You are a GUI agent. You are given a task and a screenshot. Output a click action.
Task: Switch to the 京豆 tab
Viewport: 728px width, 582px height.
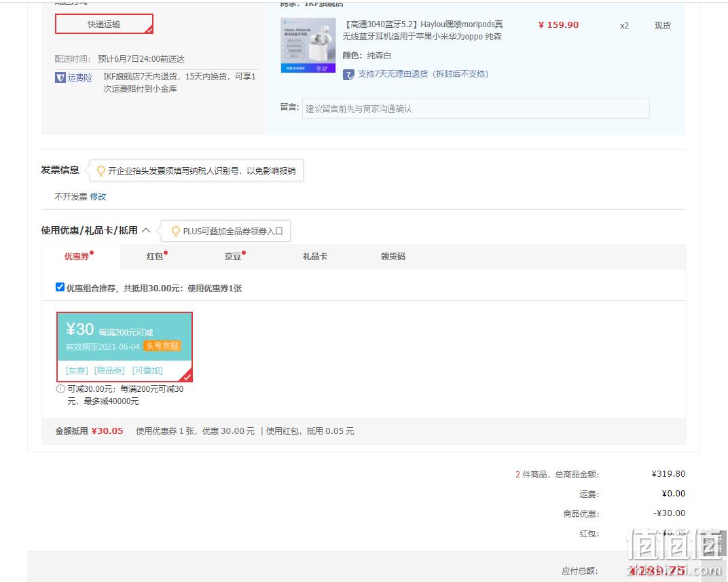point(233,256)
